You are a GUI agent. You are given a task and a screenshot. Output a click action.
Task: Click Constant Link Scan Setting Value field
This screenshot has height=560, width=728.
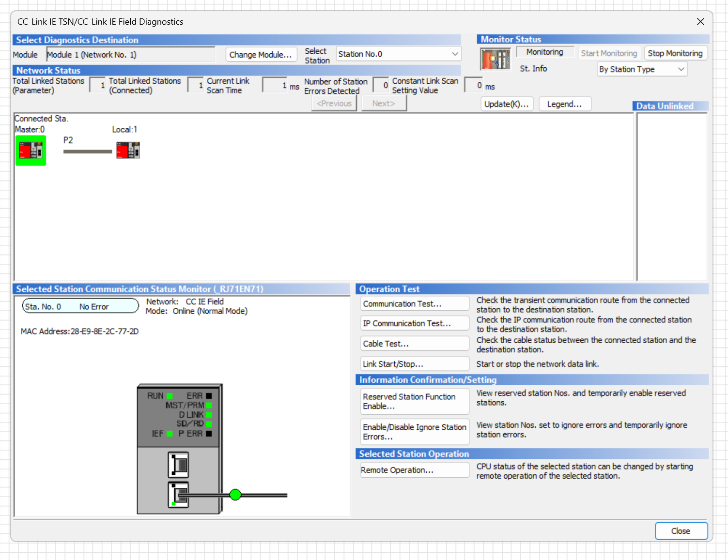tap(473, 85)
